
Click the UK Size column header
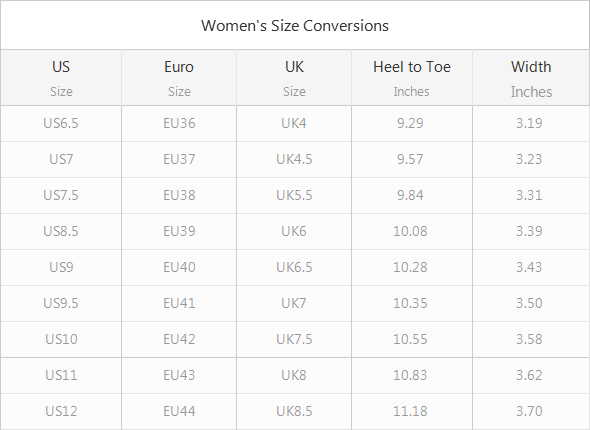(294, 78)
